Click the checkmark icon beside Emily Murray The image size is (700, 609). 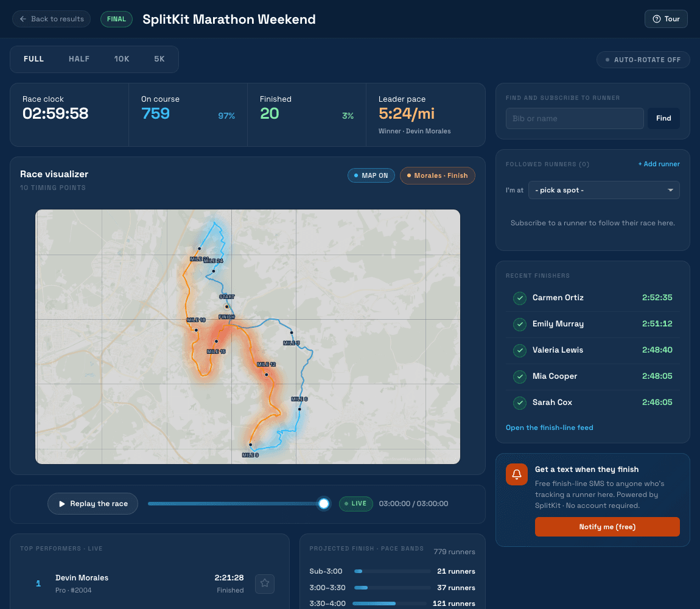click(520, 324)
